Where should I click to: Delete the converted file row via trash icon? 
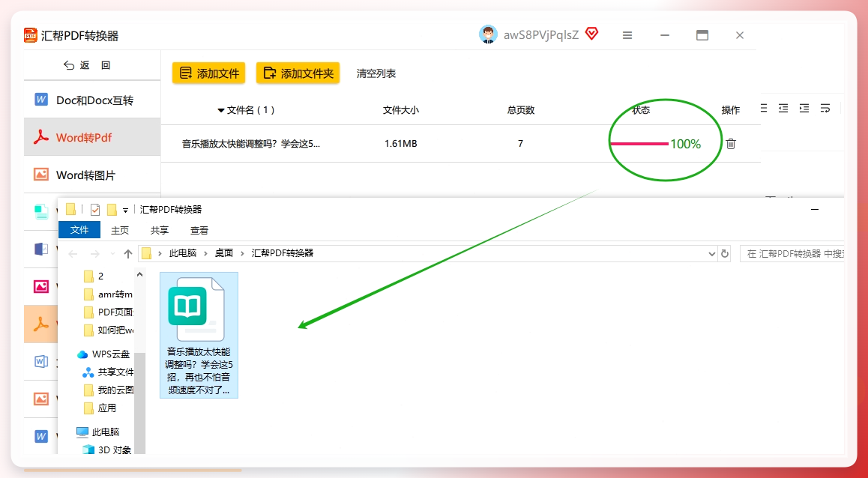click(731, 144)
